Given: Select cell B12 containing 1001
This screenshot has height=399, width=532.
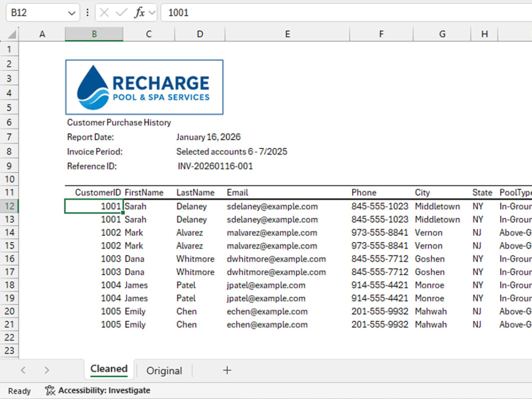Looking at the screenshot, I should [x=94, y=206].
